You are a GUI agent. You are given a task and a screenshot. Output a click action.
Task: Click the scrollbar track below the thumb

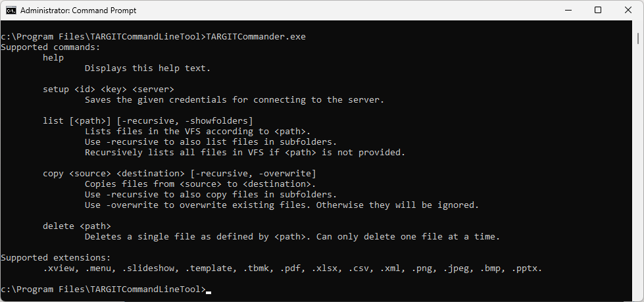click(638, 172)
